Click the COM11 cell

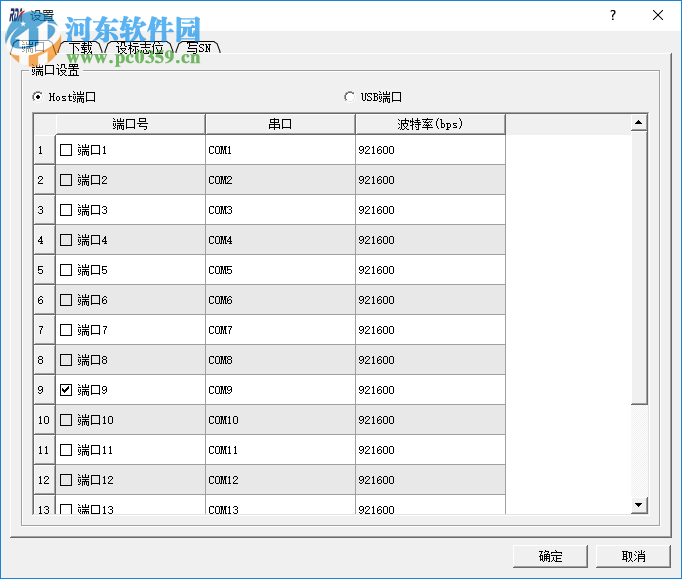[280, 450]
